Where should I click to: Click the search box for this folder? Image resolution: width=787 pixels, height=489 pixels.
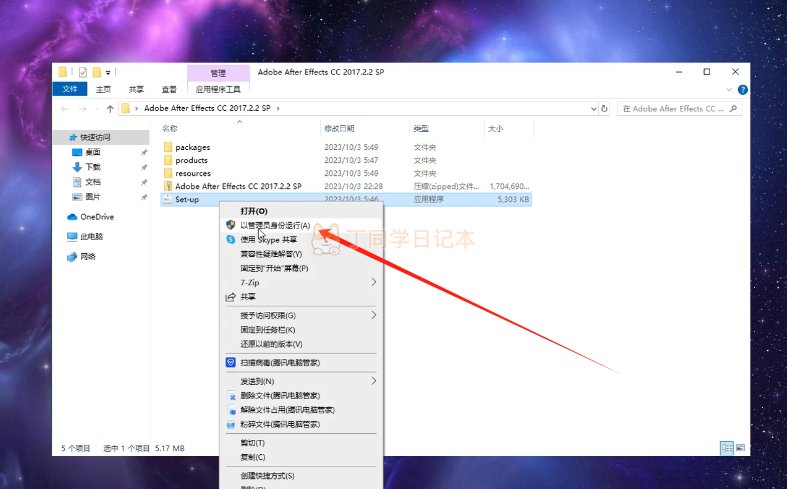[680, 108]
